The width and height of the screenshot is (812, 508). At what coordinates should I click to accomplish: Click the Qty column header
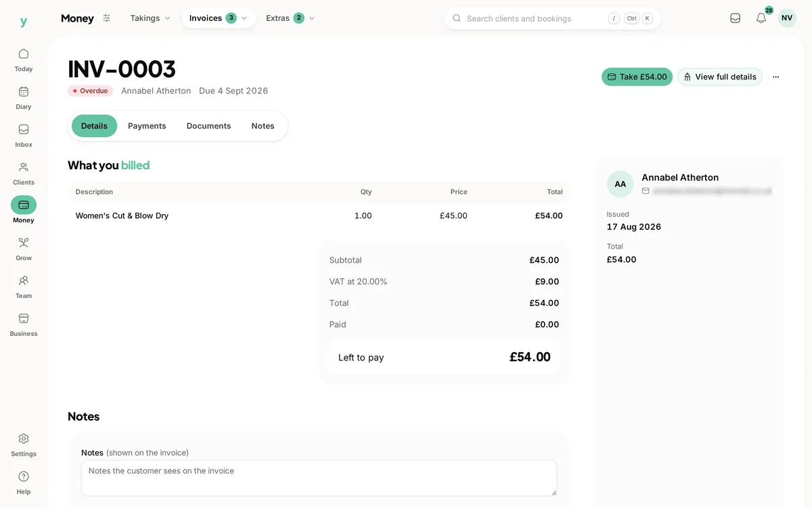[366, 192]
